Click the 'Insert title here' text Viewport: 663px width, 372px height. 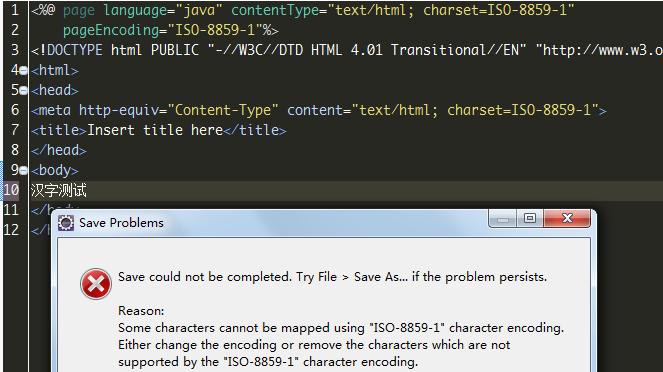pyautogui.click(x=155, y=130)
